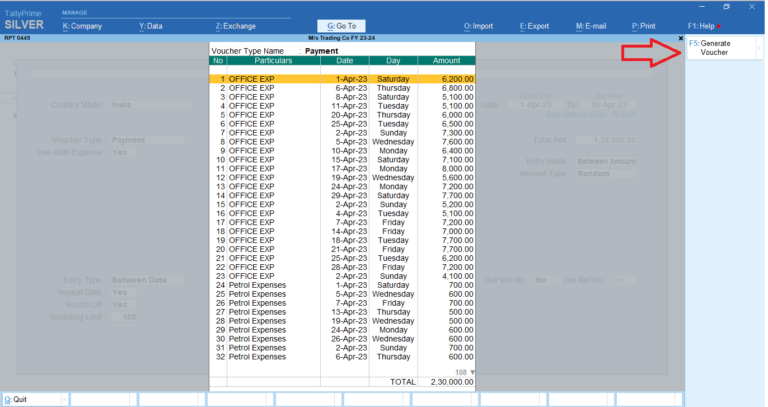
Task: Open the Print menu
Action: [x=646, y=25]
